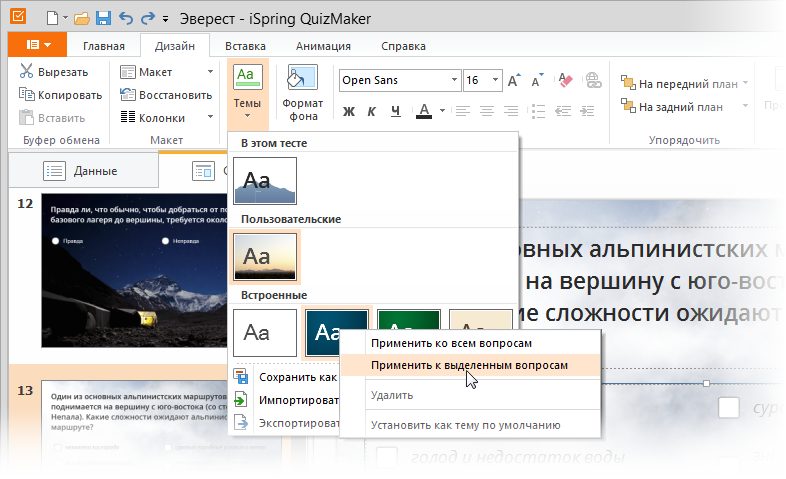786x479 pixels.
Task: Open the font color dropdown arrow
Action: click(442, 111)
